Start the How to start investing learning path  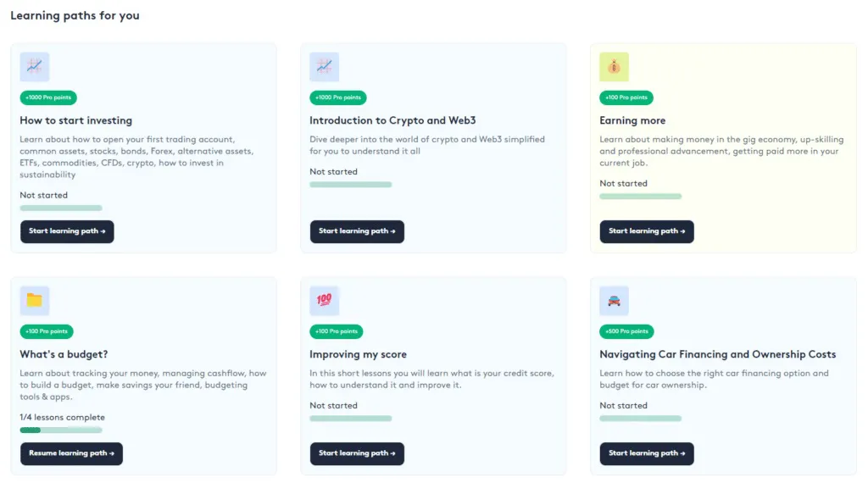pyautogui.click(x=67, y=231)
